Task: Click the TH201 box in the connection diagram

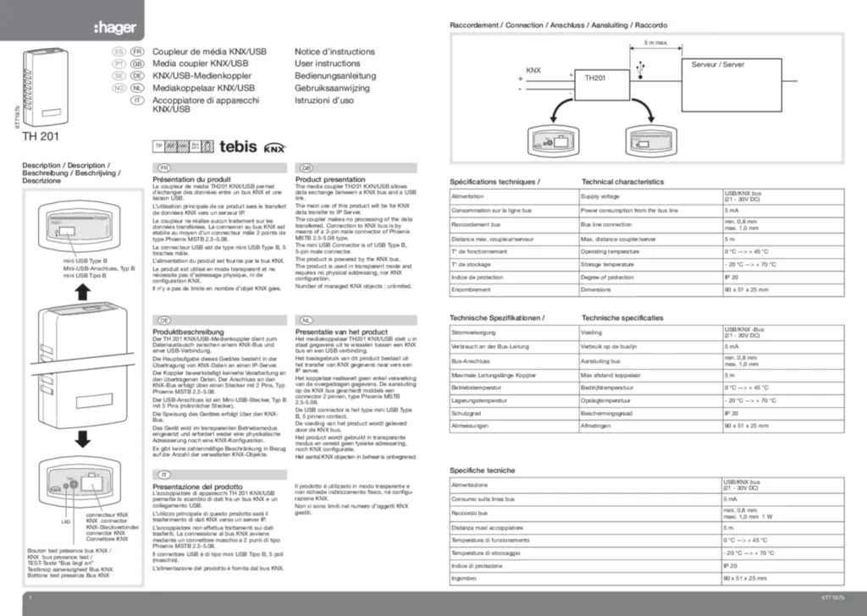Action: (603, 86)
